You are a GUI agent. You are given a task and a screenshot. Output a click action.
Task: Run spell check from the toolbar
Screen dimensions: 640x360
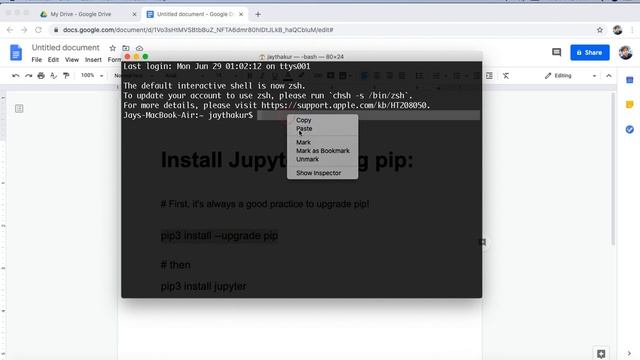coord(53,76)
